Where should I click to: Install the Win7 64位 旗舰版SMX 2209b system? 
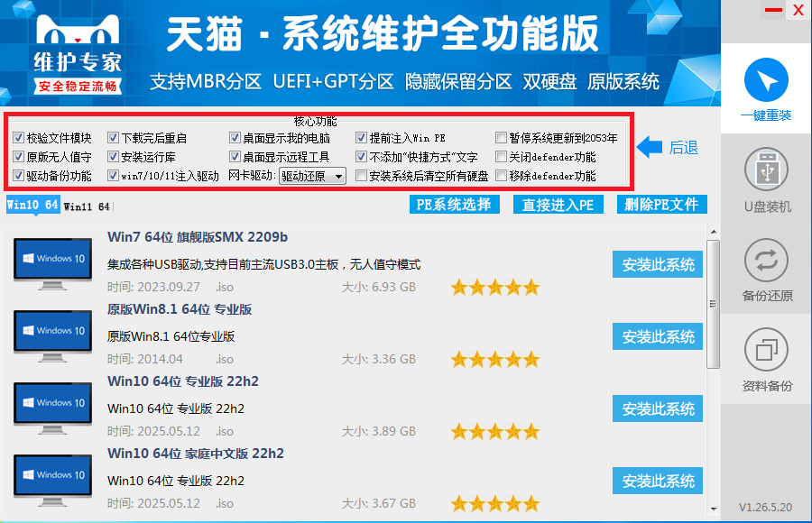point(658,264)
